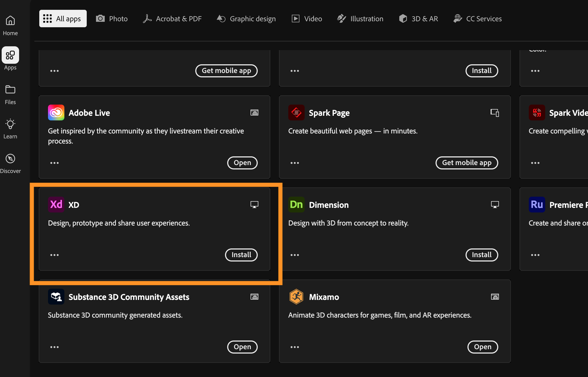Open more options for Mixamo
Viewport: 588px width, 377px height.
[295, 347]
